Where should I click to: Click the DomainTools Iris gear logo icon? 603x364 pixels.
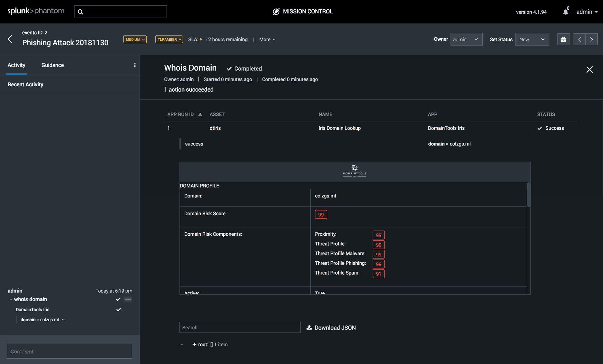(x=355, y=167)
